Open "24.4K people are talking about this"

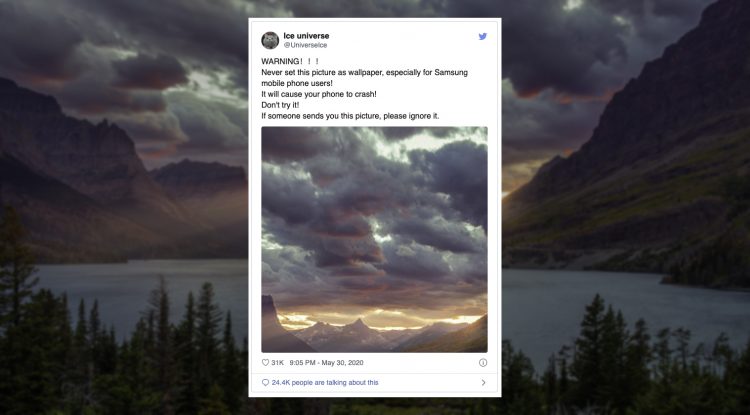pyautogui.click(x=325, y=382)
